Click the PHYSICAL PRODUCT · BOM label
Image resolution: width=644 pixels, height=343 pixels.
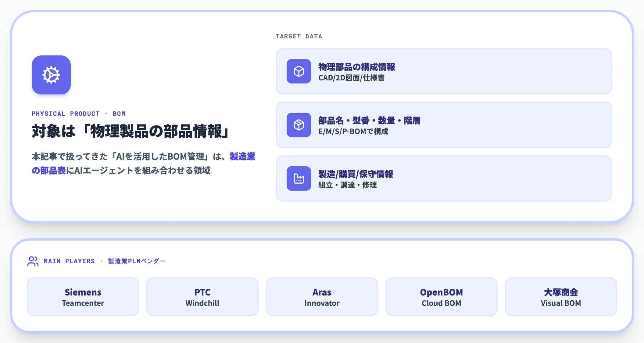pyautogui.click(x=78, y=114)
